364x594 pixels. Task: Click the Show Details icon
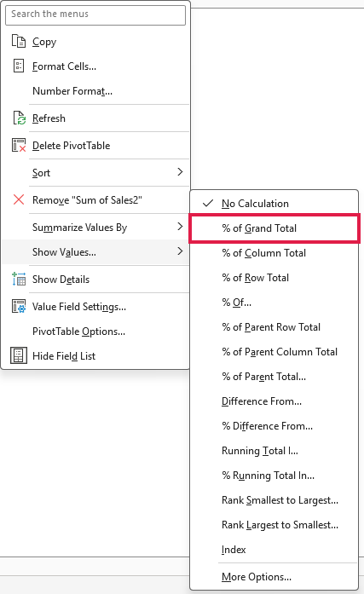pos(19,279)
